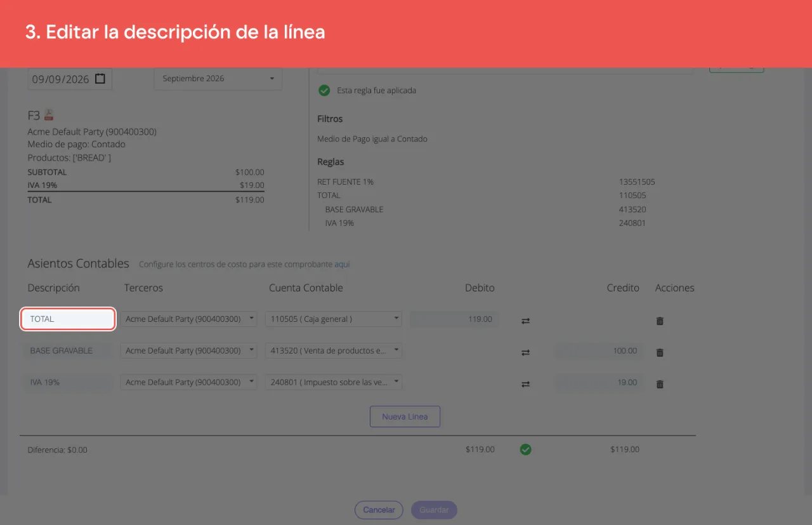
Task: Select 'Acme Default Party (900400300)' invoice text
Action: point(92,131)
